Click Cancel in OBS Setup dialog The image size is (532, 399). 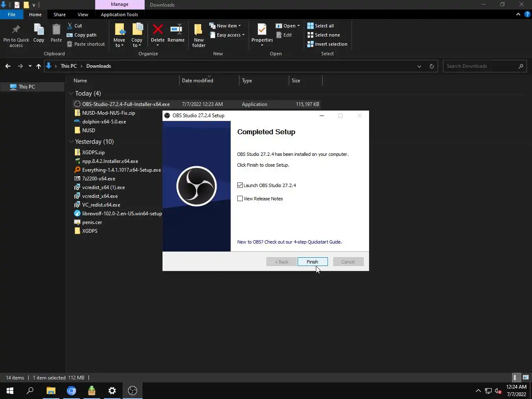coord(348,262)
